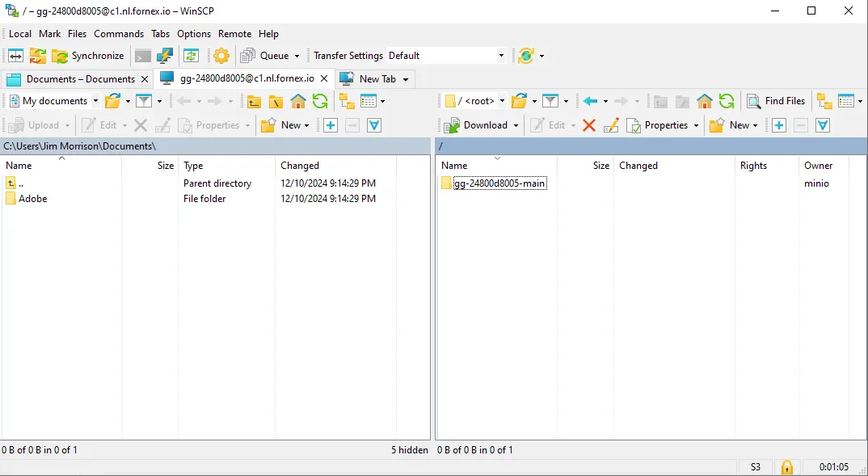The image size is (868, 476).
Task: Open the remote root path dropdown
Action: [501, 101]
